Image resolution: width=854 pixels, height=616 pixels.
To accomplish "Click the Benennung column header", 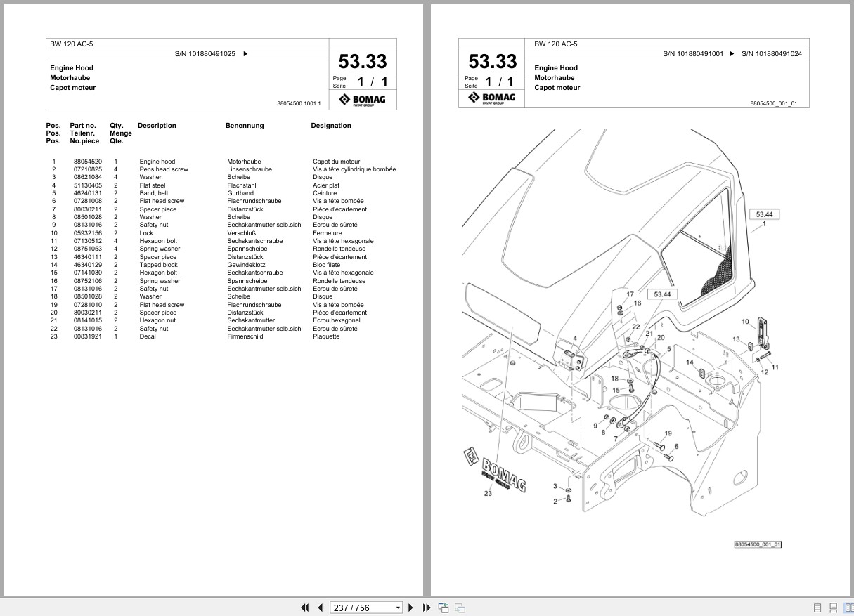I will (245, 126).
